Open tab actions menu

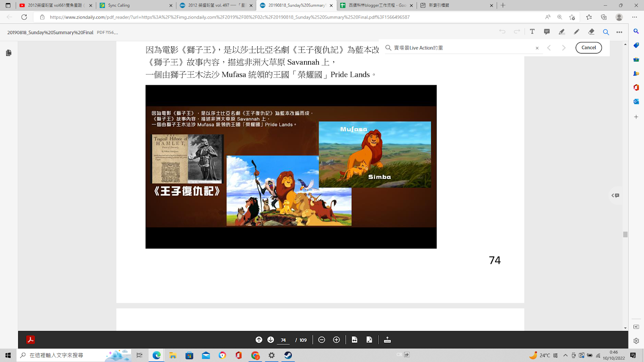pos(8,5)
